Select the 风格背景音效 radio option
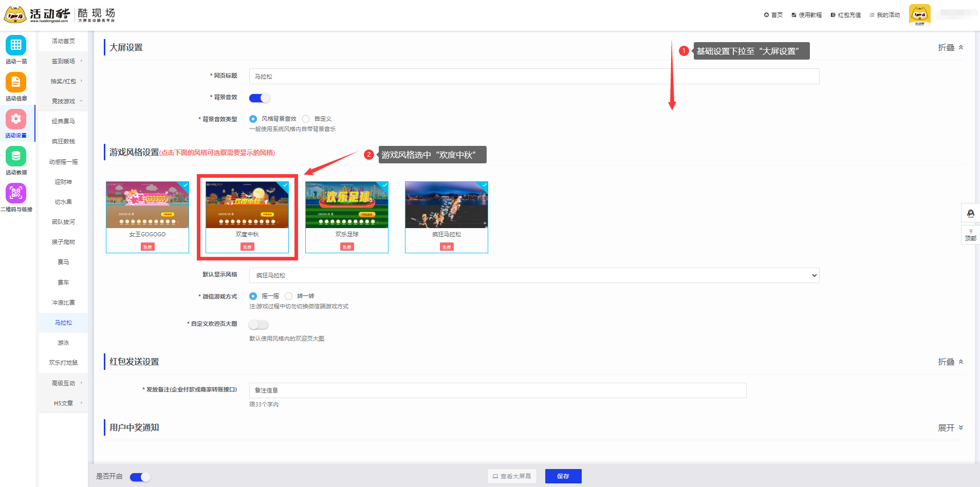This screenshot has height=487, width=980. pyautogui.click(x=253, y=119)
